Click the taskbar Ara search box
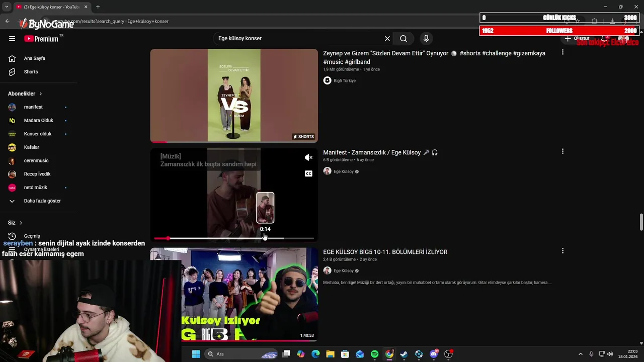The height and width of the screenshot is (362, 644). [x=242, y=354]
